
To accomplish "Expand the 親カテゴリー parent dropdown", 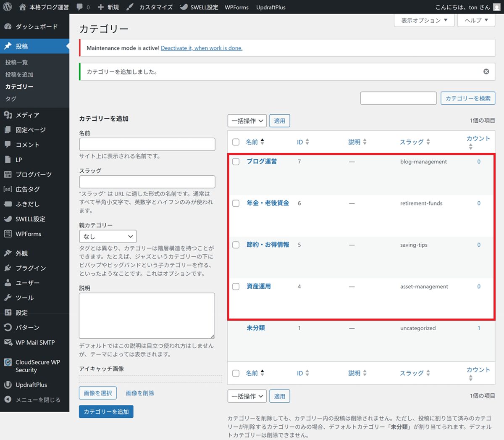I will pyautogui.click(x=108, y=236).
